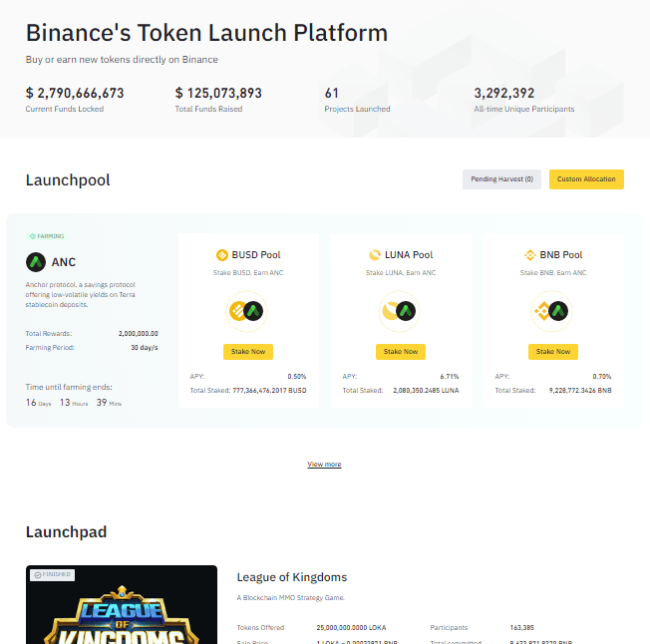Screen dimensions: 650x644
Task: Click the green FARMING status badge
Action: click(47, 236)
